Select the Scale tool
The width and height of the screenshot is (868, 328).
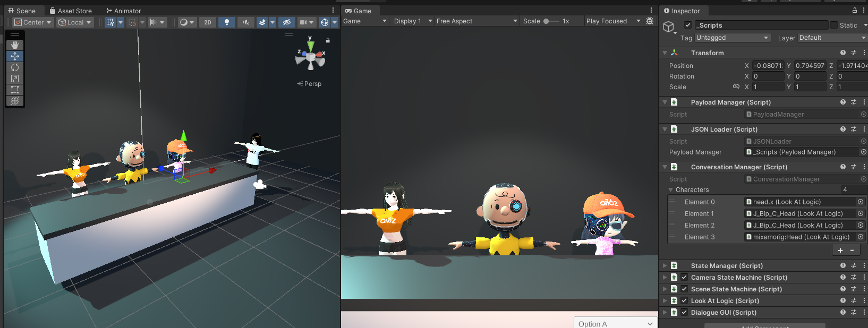[15, 79]
